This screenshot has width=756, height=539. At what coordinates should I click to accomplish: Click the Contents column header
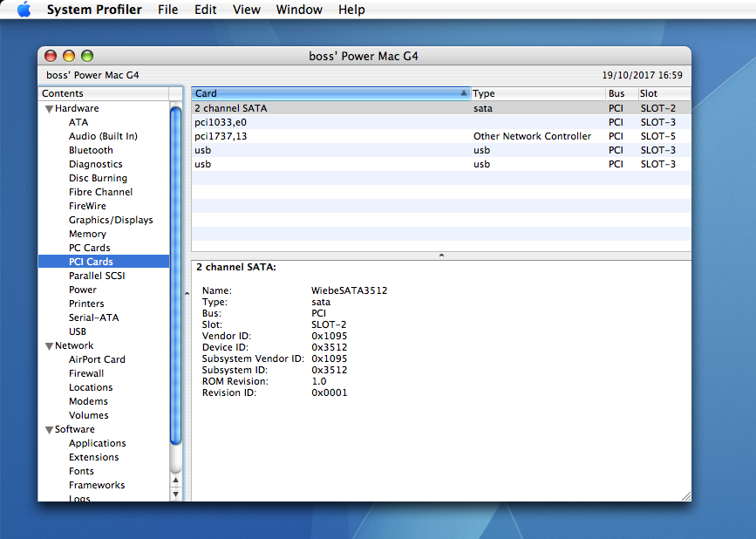click(x=104, y=93)
